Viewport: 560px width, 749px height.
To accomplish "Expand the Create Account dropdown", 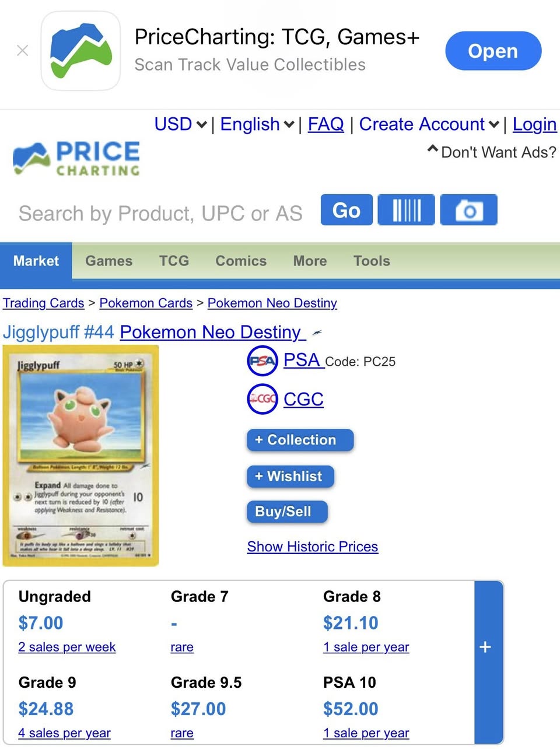I will 429,124.
